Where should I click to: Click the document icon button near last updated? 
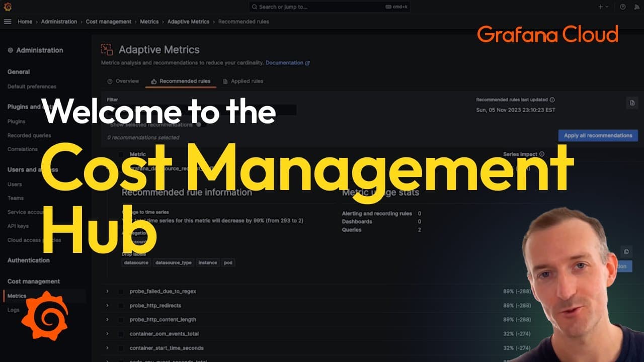point(632,103)
